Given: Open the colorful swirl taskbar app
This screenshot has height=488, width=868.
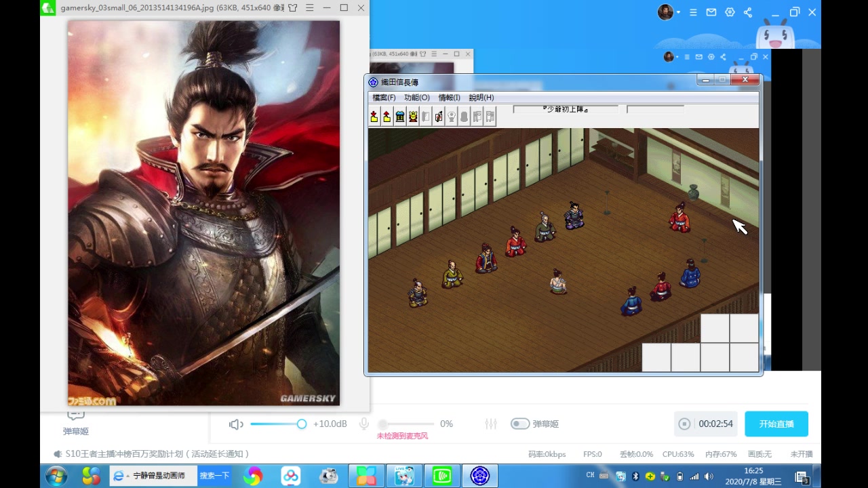Looking at the screenshot, I should 253,476.
